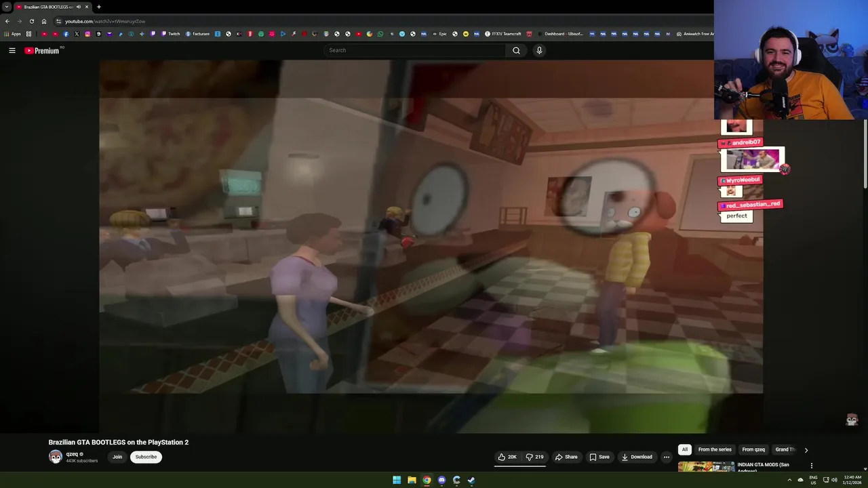The width and height of the screenshot is (868, 488).
Task: Open INDIAN GTA MODS suggestion options menu
Action: coord(811,466)
